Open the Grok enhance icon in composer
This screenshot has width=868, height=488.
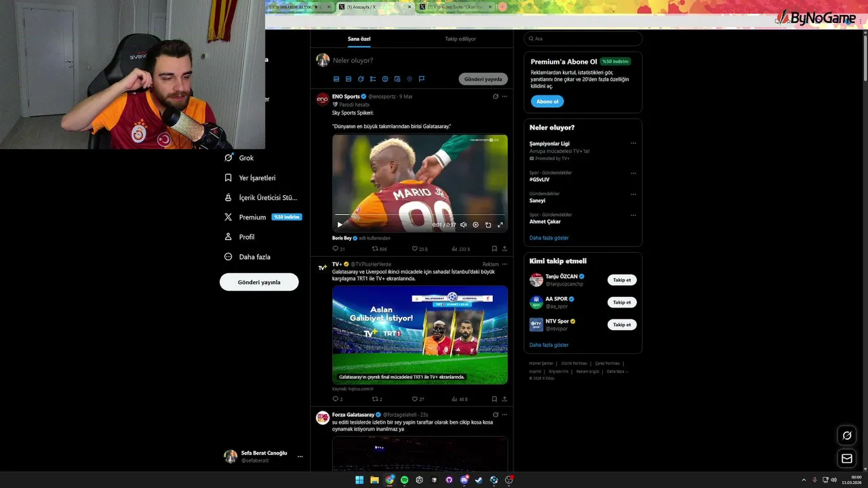361,79
